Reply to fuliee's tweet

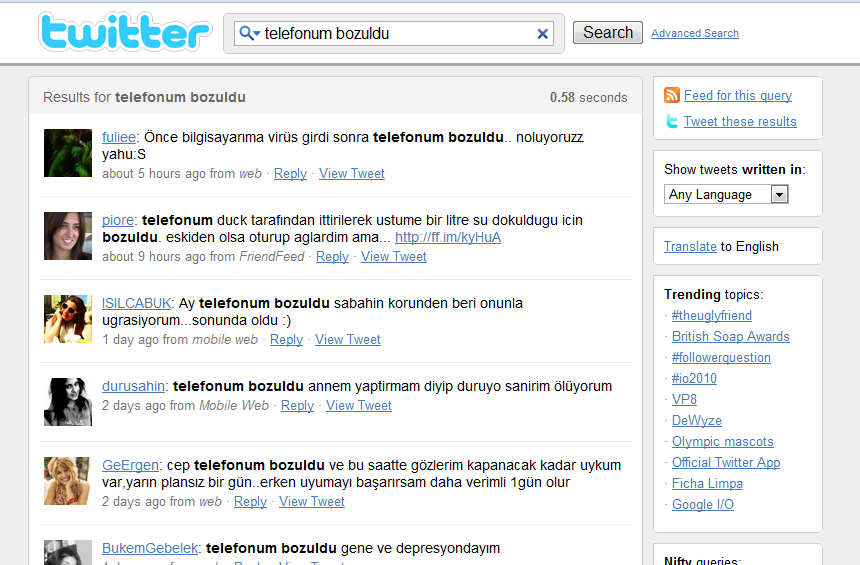coord(290,174)
